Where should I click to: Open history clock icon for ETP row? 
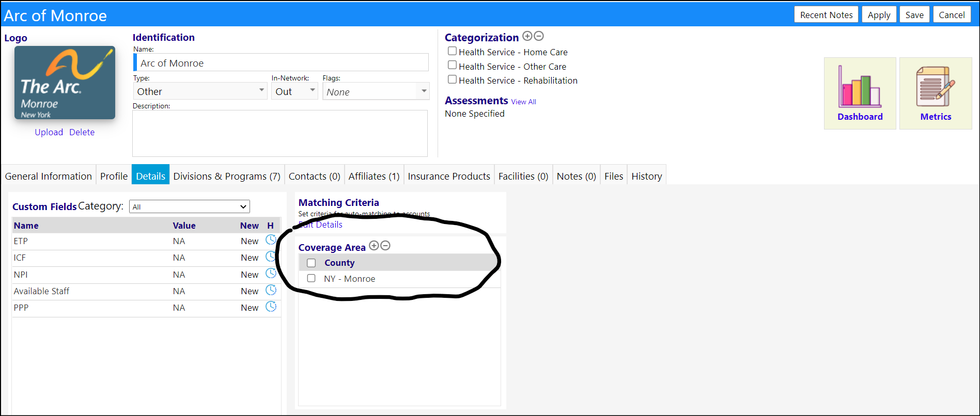[271, 240]
